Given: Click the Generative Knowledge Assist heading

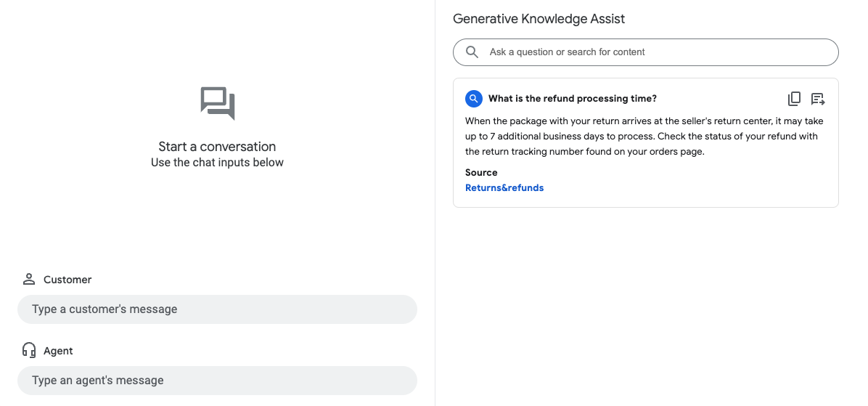Looking at the screenshot, I should [539, 19].
